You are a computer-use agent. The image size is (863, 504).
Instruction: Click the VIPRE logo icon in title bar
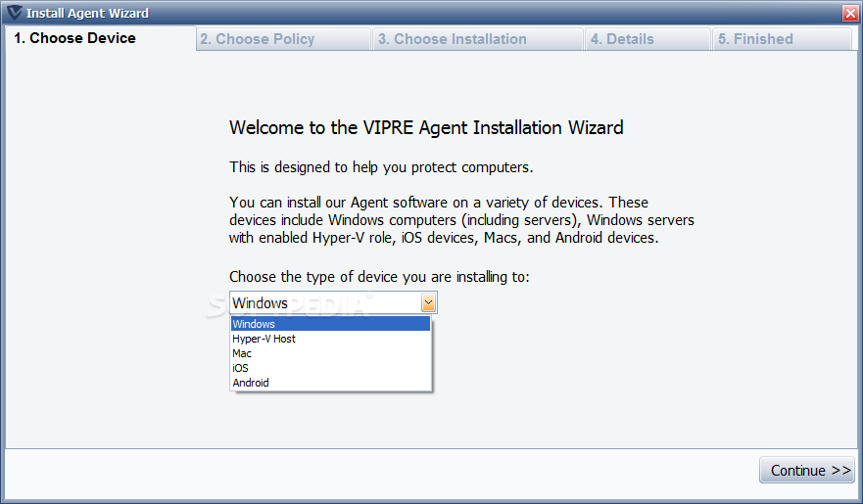pyautogui.click(x=13, y=12)
